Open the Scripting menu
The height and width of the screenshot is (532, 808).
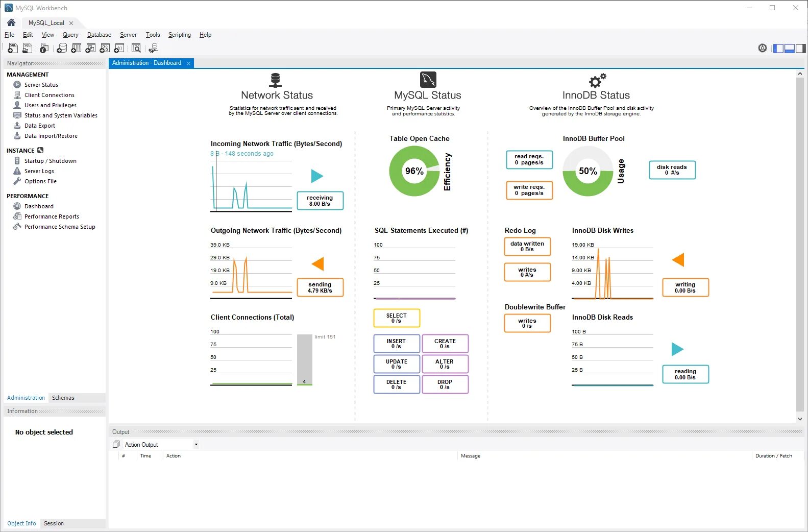(x=180, y=35)
